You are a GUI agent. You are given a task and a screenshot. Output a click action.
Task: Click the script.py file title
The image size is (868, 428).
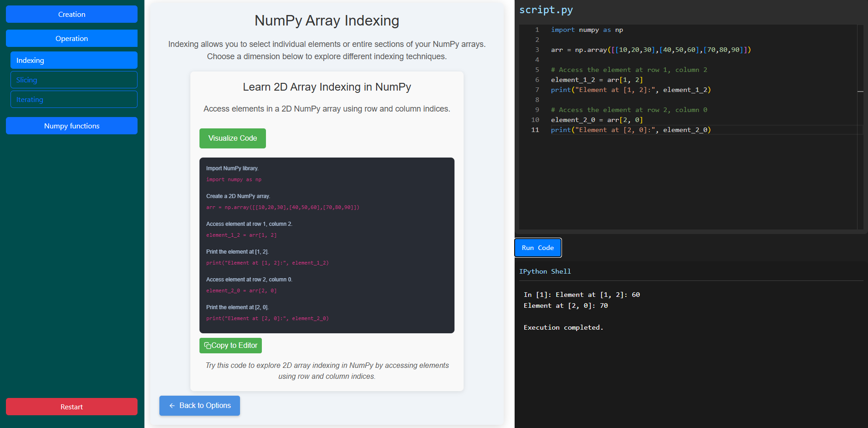(x=546, y=10)
